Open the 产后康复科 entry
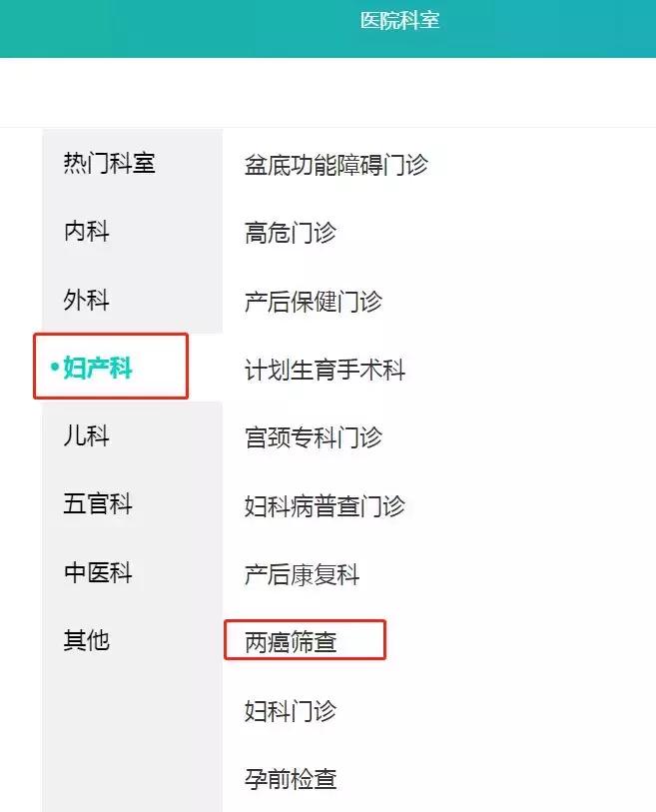This screenshot has height=812, width=656. (302, 572)
